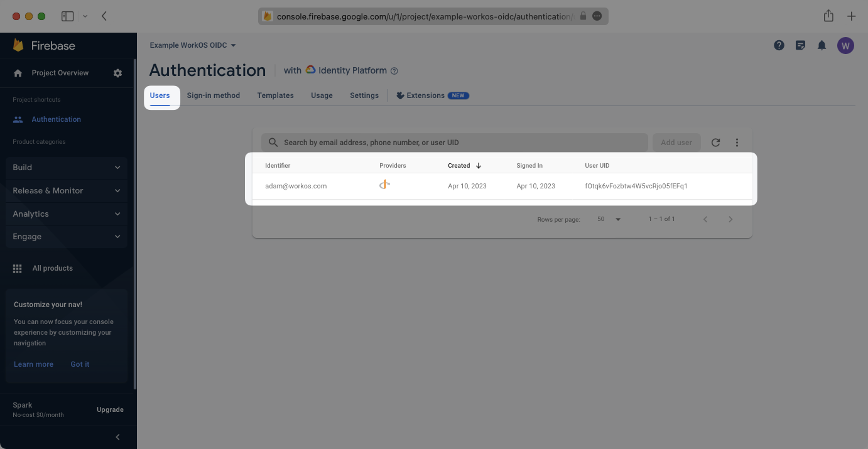Click the notifications bell icon
Viewport: 868px width, 449px height.
coord(822,45)
